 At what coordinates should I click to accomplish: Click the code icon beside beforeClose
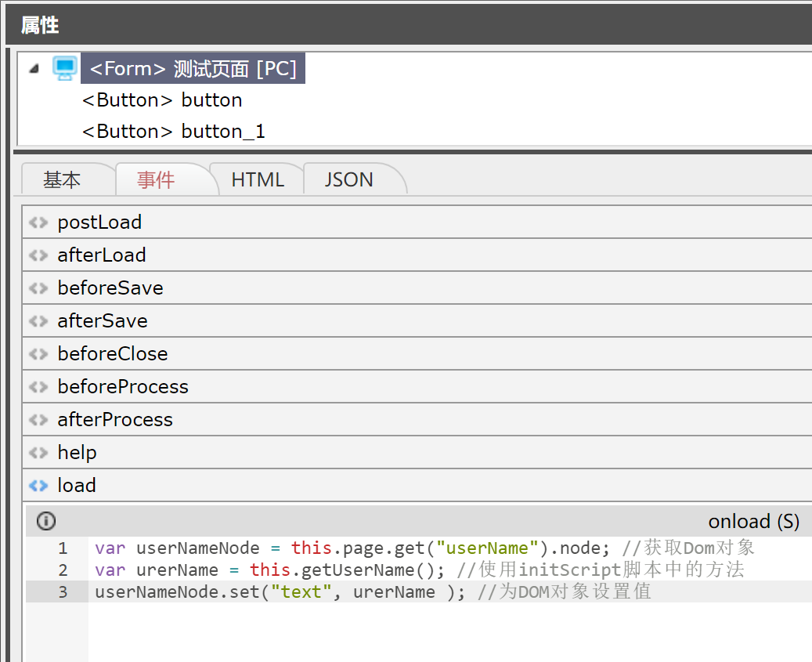coord(38,354)
